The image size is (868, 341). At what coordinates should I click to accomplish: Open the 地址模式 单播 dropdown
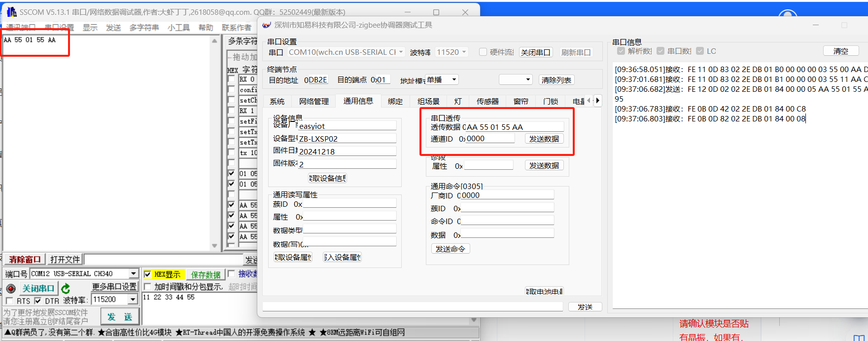[454, 79]
